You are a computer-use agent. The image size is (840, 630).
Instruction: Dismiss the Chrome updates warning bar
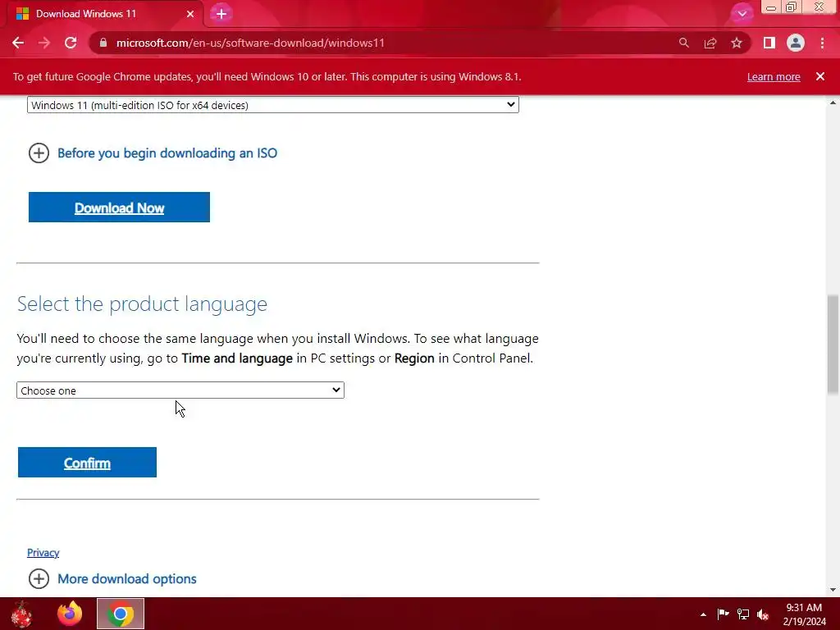820,76
